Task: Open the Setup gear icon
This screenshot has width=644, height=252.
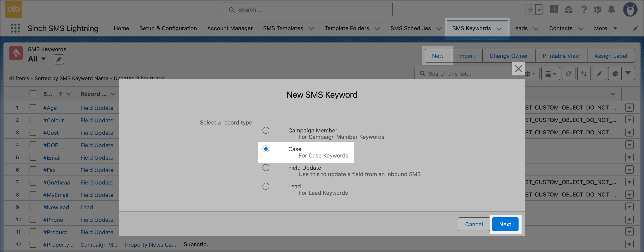Action: pyautogui.click(x=598, y=10)
